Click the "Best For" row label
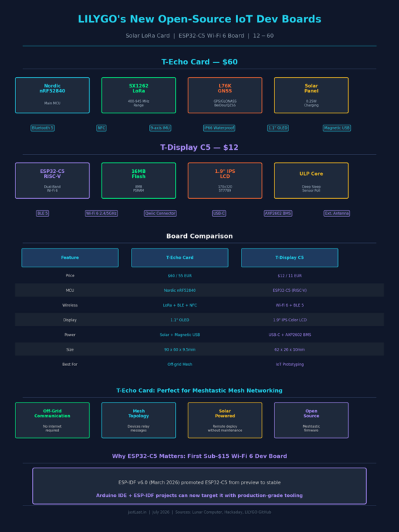Screen dimensions: 399x532 [x=70, y=365]
